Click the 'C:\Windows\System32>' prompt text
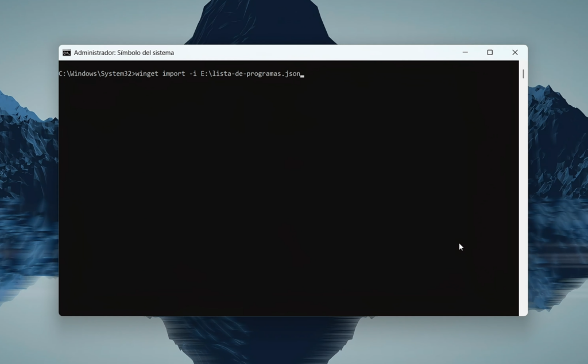Screen dimensions: 588x364 click(x=96, y=74)
